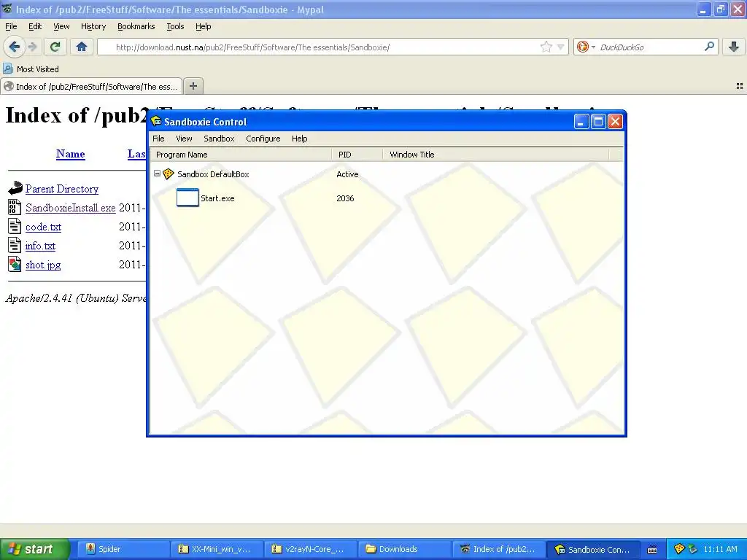Click the text file icon beside code.txt
Image resolution: width=747 pixels, height=560 pixels.
tap(15, 226)
